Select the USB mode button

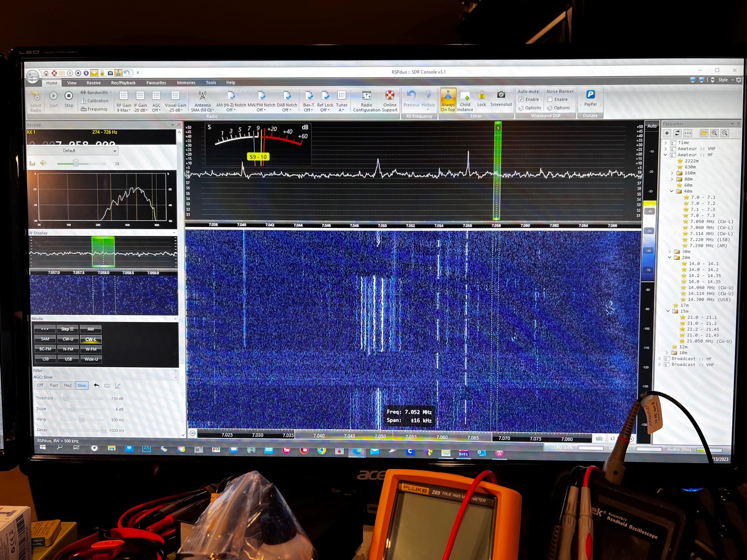pyautogui.click(x=68, y=359)
